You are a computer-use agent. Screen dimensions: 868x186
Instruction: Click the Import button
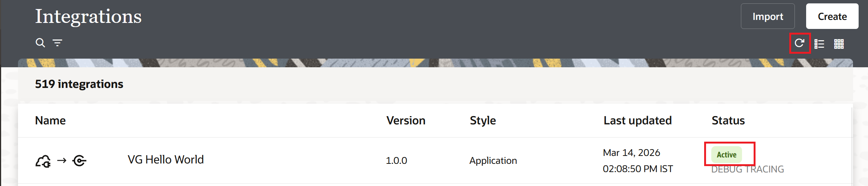click(x=768, y=17)
